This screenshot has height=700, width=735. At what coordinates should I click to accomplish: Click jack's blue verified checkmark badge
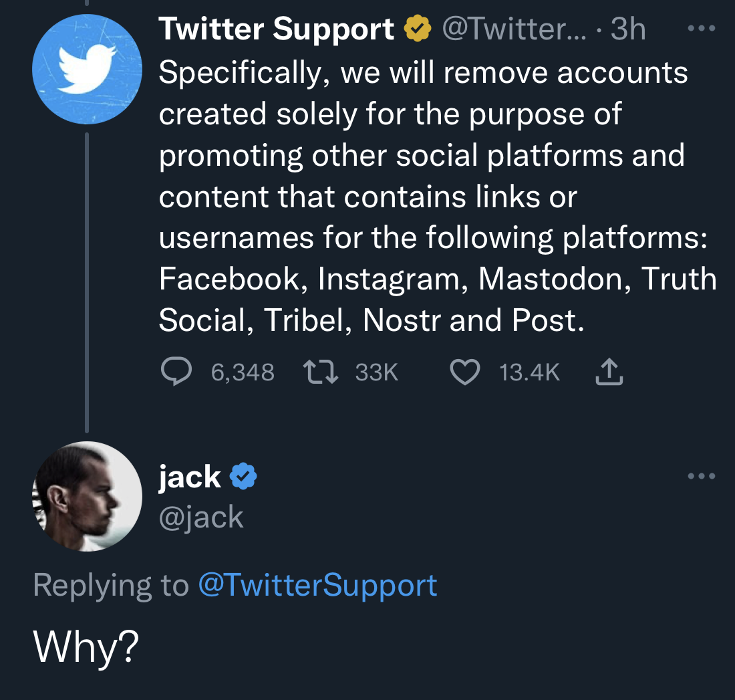[x=244, y=477]
